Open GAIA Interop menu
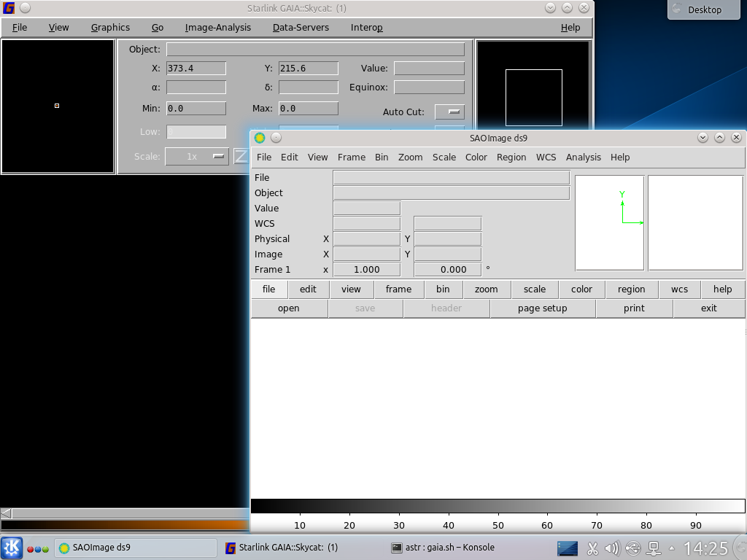 pos(366,28)
